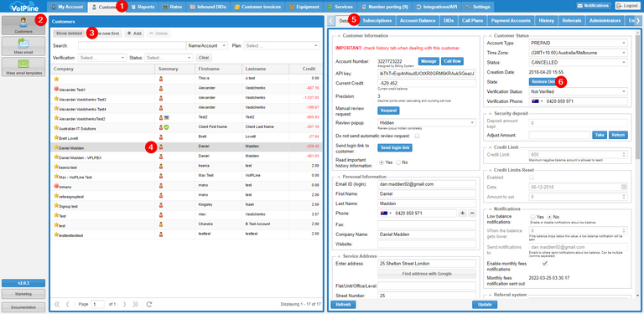Switch to the Account Balance tab

tap(418, 20)
